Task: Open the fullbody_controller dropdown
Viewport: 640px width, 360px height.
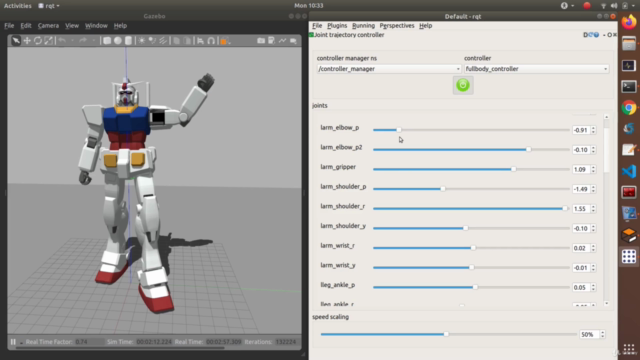Action: tap(536, 69)
